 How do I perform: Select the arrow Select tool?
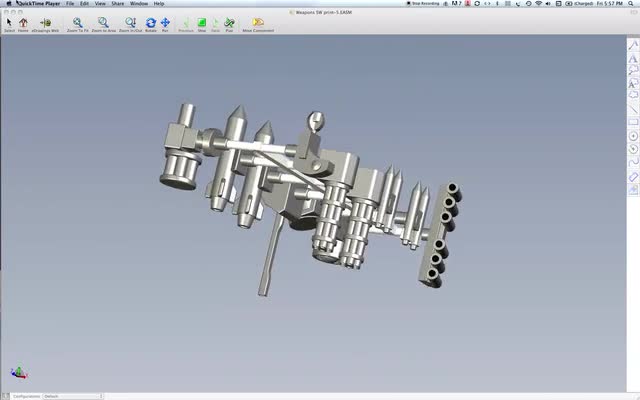9,22
